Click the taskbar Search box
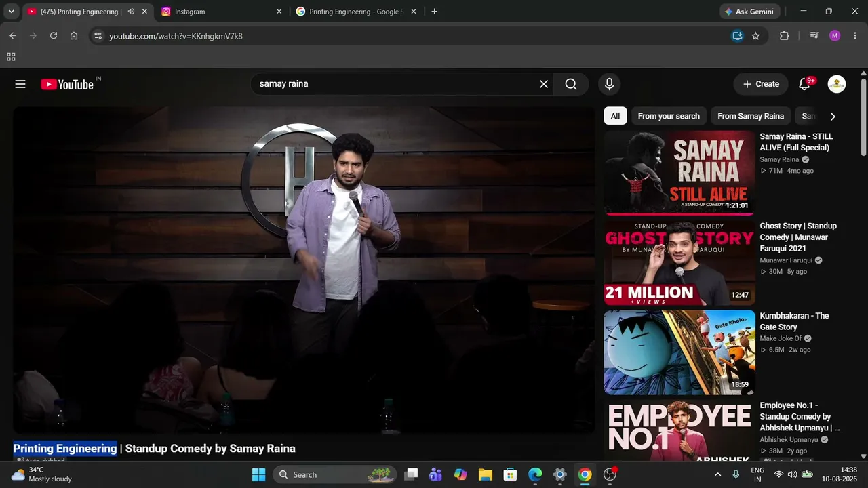Image resolution: width=868 pixels, height=488 pixels. (x=335, y=474)
